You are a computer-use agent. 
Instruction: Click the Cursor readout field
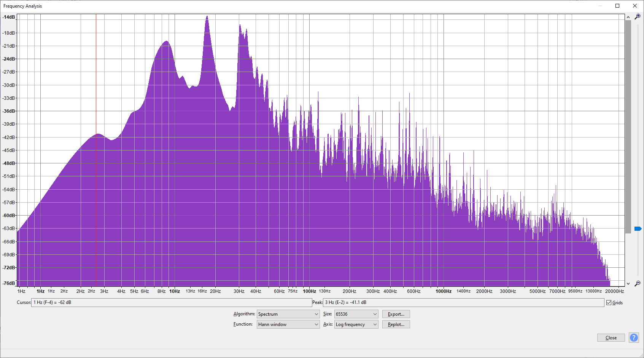coord(172,302)
